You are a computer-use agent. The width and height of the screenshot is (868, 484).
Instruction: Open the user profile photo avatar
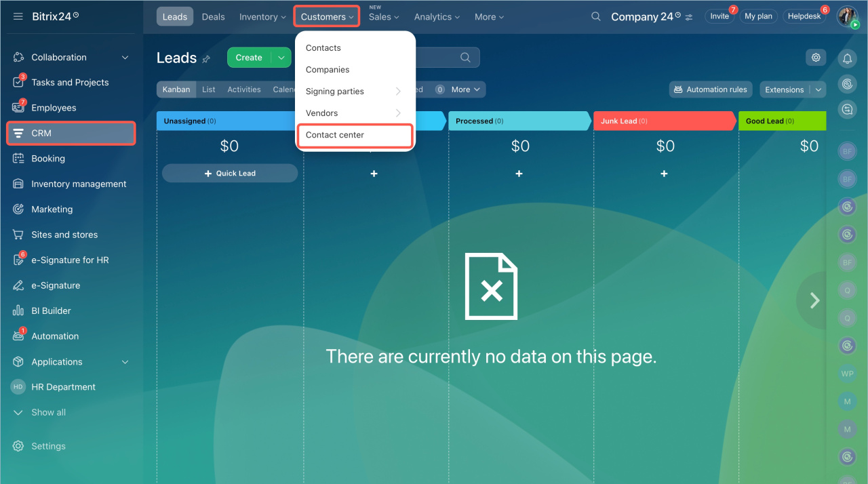coord(847,16)
